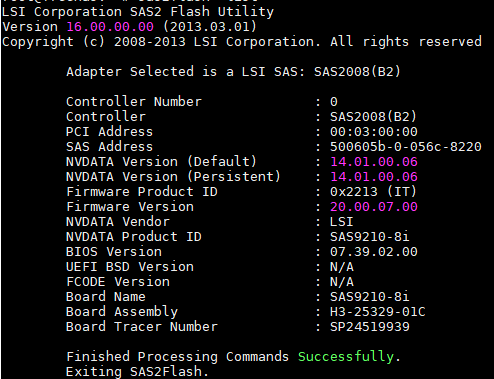The width and height of the screenshot is (494, 379).
Task: Click the 'NVDATA Product ID' label
Action: pos(134,237)
